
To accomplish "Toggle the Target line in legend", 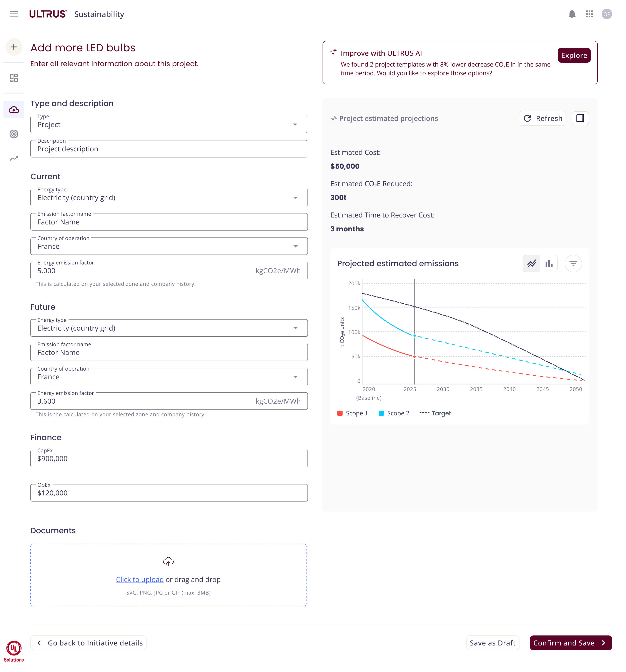I will (x=435, y=413).
